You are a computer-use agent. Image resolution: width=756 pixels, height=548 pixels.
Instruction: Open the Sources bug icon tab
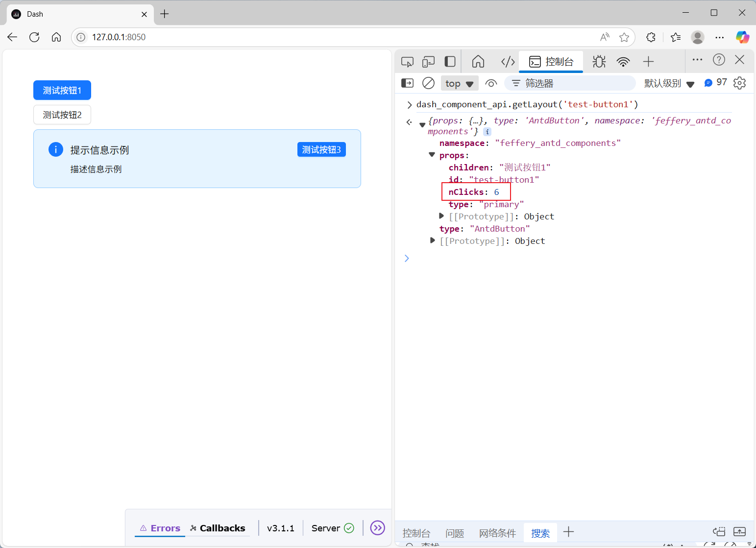click(599, 62)
